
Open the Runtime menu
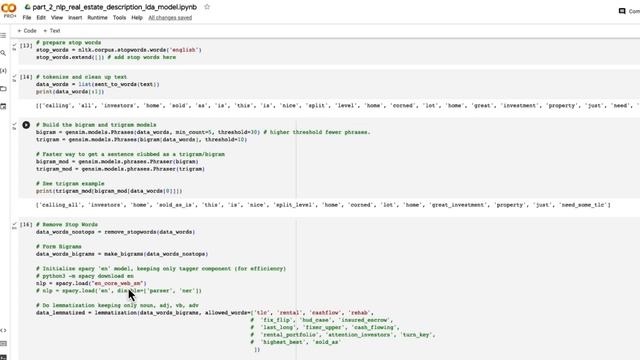tap(97, 18)
